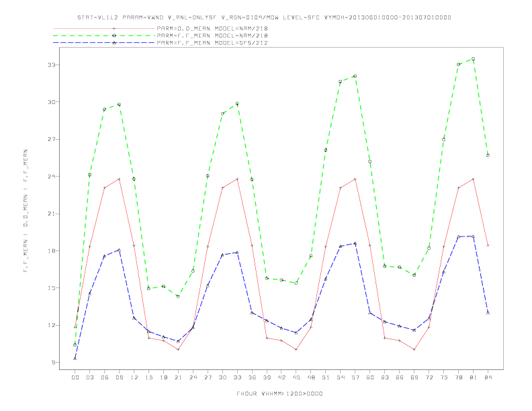This screenshot has height=411, width=532.
Task: Click blue GFS triangle marker at hour 09 peak
Action: coord(119,250)
